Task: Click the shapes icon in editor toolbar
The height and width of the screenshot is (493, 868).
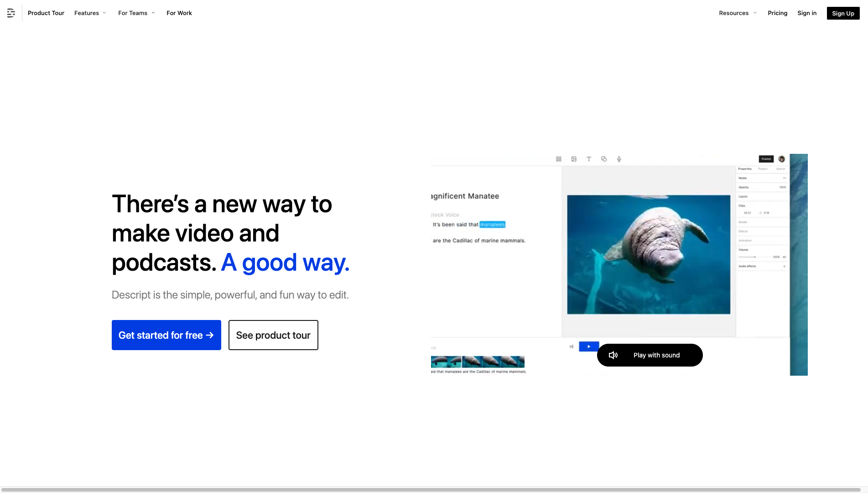Action: pyautogui.click(x=604, y=159)
